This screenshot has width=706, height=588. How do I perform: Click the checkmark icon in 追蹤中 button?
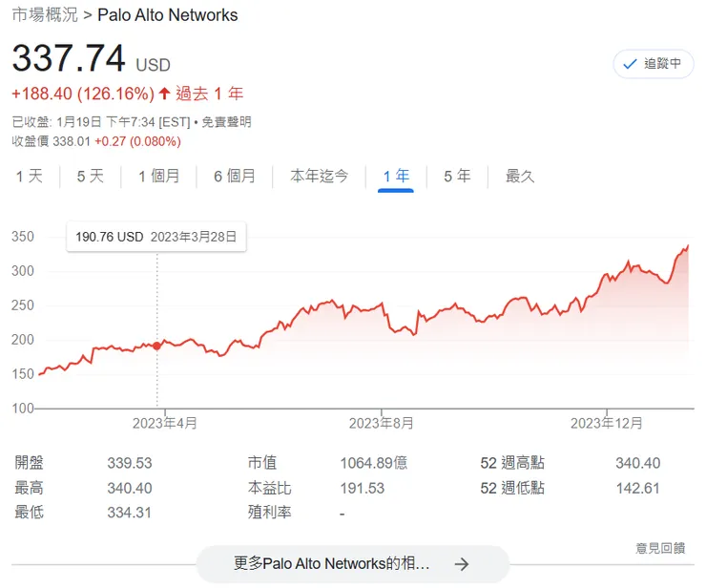630,64
